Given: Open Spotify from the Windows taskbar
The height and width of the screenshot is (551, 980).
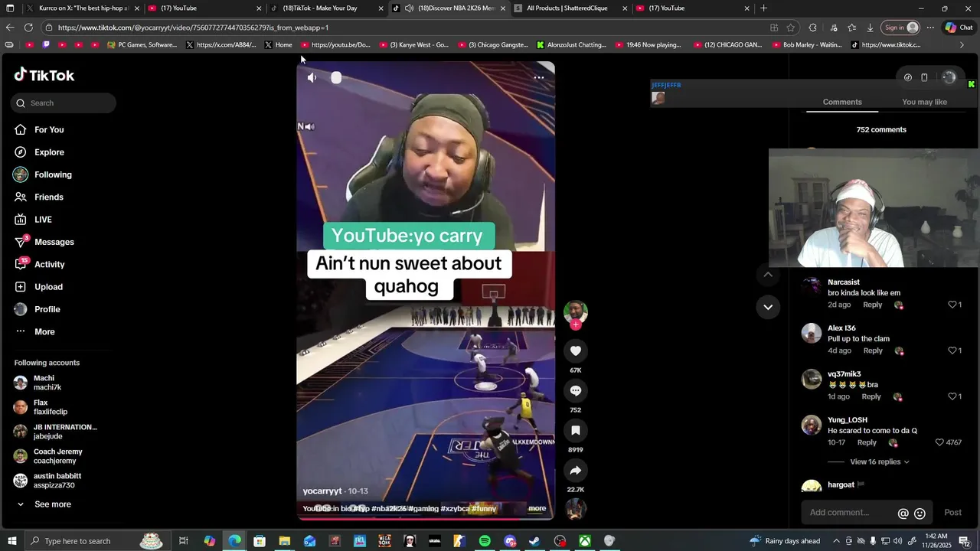Looking at the screenshot, I should [x=485, y=541].
